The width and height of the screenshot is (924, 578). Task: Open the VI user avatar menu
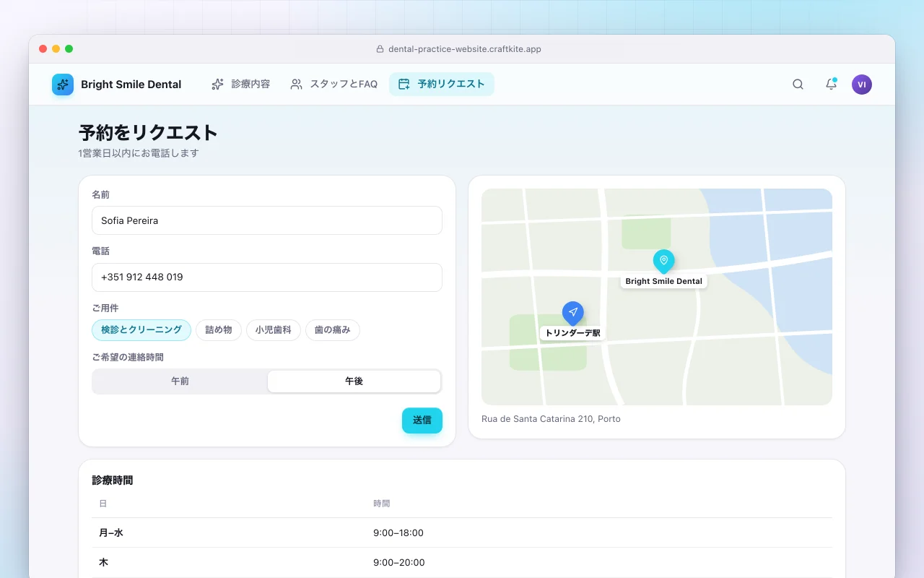(862, 85)
